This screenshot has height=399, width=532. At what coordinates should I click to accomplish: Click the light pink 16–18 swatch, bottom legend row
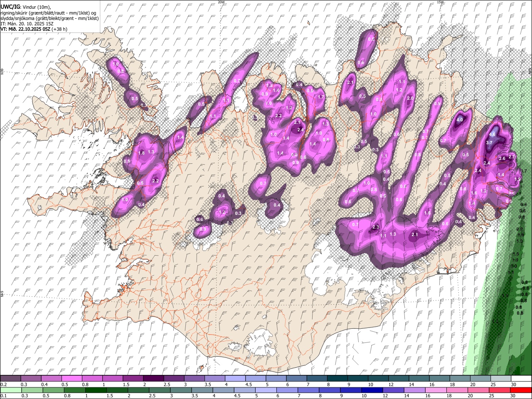[436, 390]
